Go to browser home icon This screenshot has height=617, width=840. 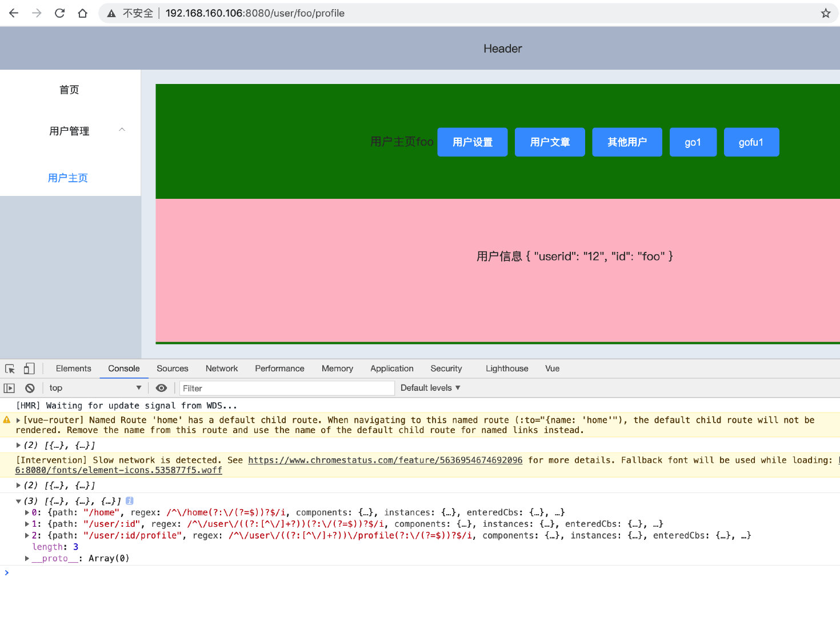(x=83, y=13)
